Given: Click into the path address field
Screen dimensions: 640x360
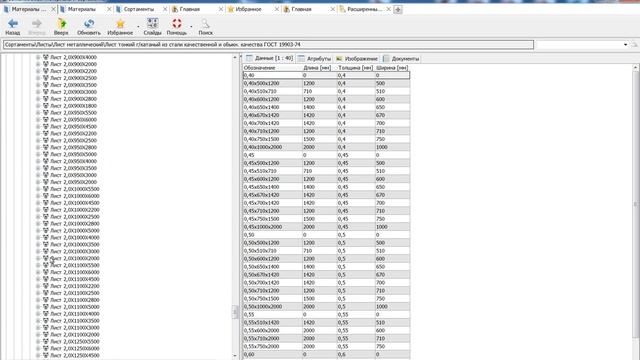Looking at the screenshot, I should 268,44.
